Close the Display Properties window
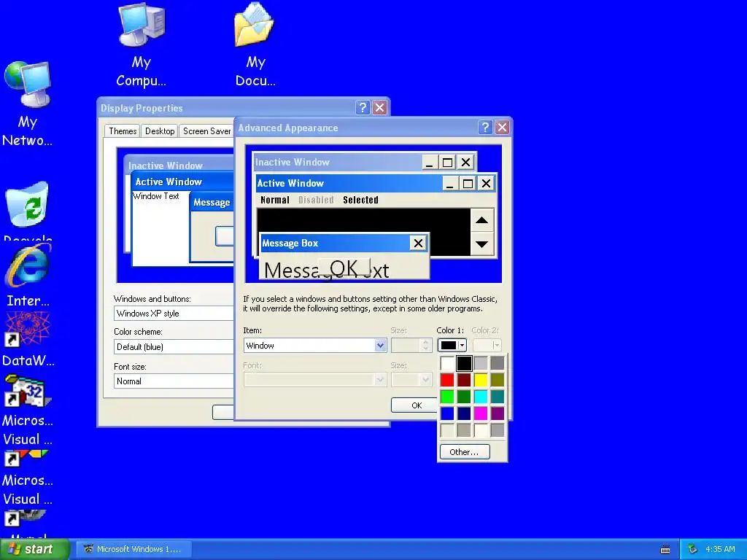This screenshot has width=747, height=560. click(x=379, y=108)
